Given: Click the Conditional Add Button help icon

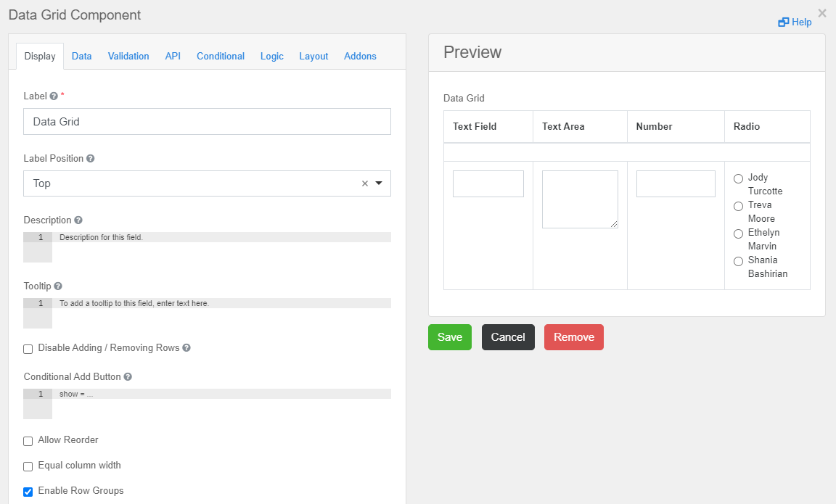Looking at the screenshot, I should click(x=128, y=377).
